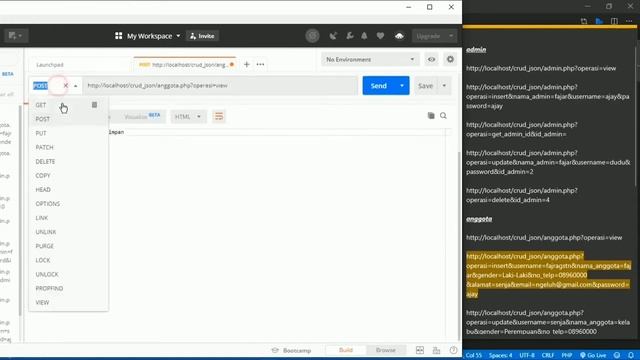Send the request

click(x=378, y=86)
